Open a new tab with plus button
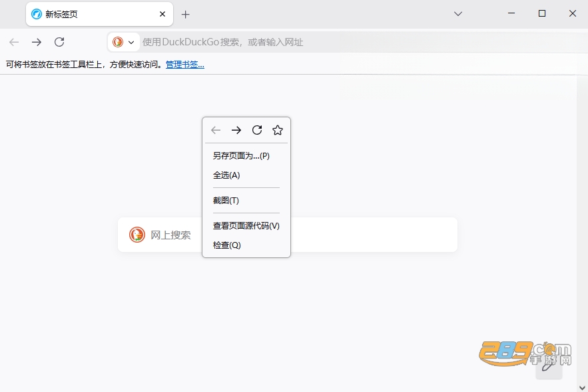Screen dimensions: 588x392 185,15
